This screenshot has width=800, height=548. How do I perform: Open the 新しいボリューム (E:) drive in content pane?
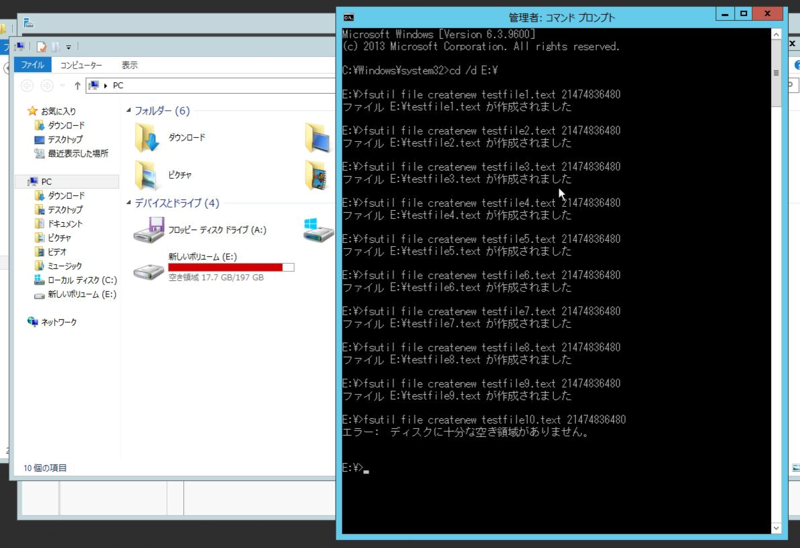point(150,268)
